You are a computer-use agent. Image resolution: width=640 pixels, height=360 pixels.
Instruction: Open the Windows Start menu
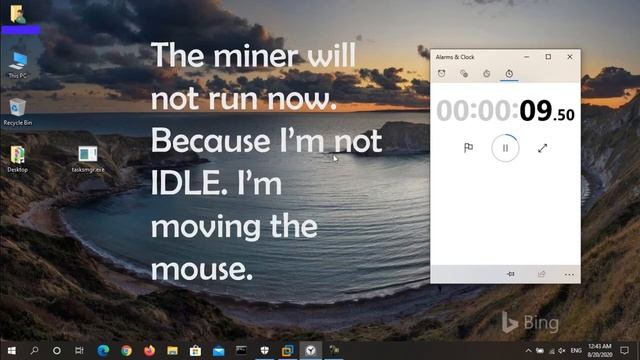coord(11,351)
